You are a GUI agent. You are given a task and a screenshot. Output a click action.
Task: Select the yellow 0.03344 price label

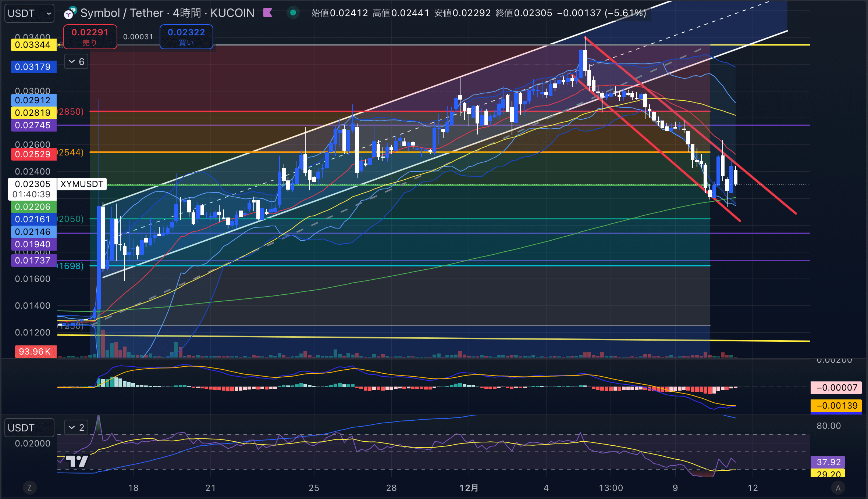coord(33,45)
